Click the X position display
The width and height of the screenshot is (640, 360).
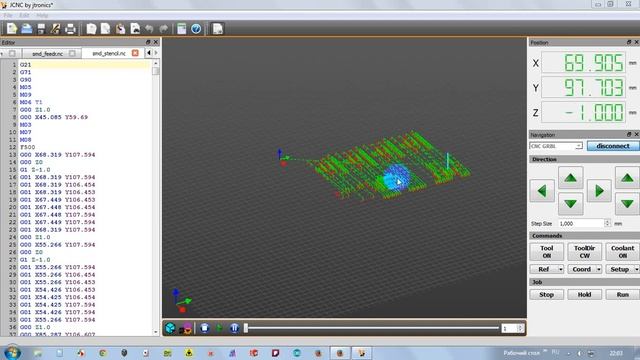coord(584,63)
